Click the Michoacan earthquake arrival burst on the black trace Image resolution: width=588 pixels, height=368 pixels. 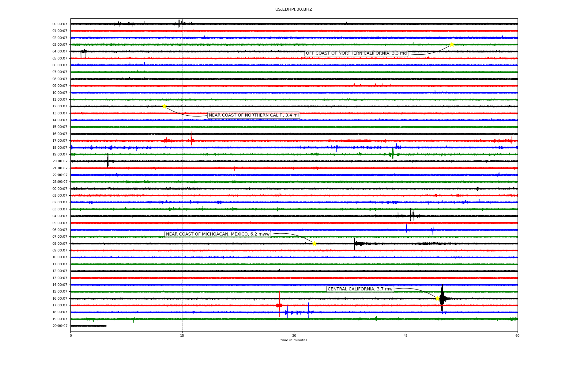coord(355,243)
